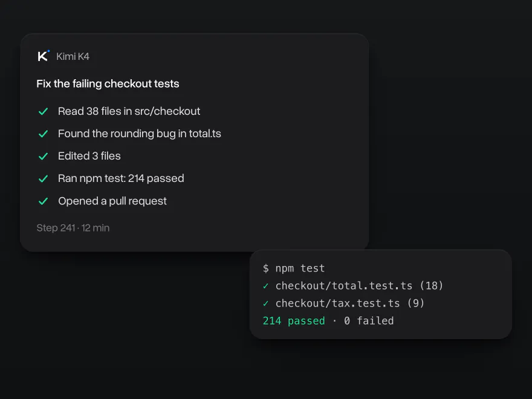This screenshot has width=532, height=399.
Task: Click the green '214 passed' result
Action: 294,320
